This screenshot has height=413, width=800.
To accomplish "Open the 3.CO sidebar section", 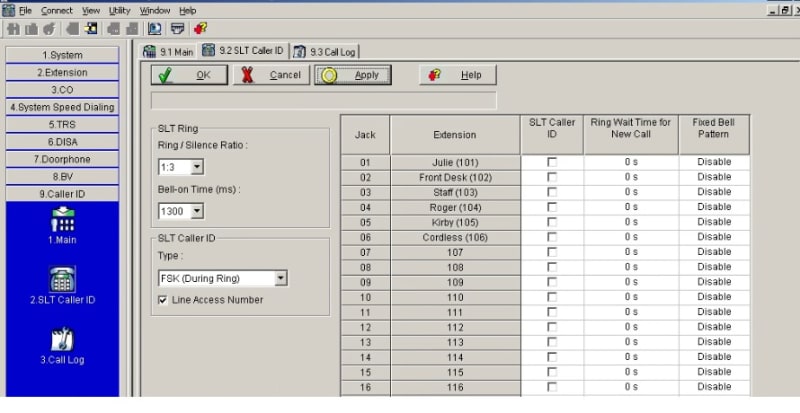I will (62, 90).
